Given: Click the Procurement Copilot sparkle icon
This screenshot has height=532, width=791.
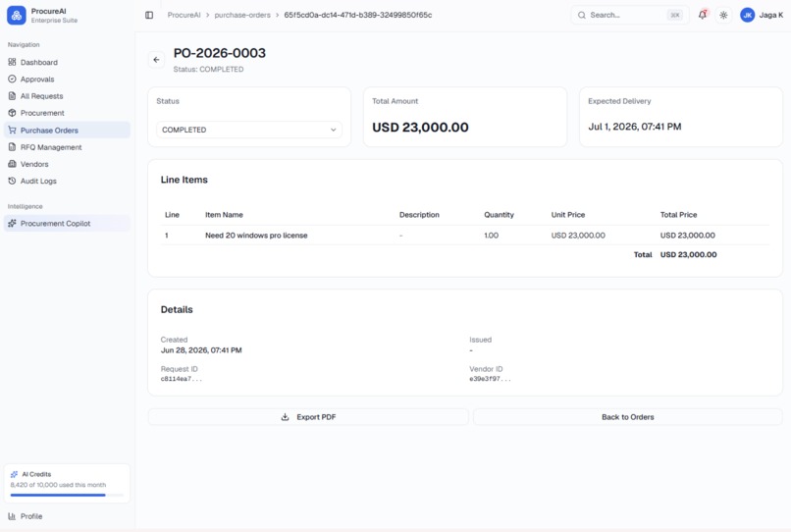Looking at the screenshot, I should pyautogui.click(x=12, y=223).
